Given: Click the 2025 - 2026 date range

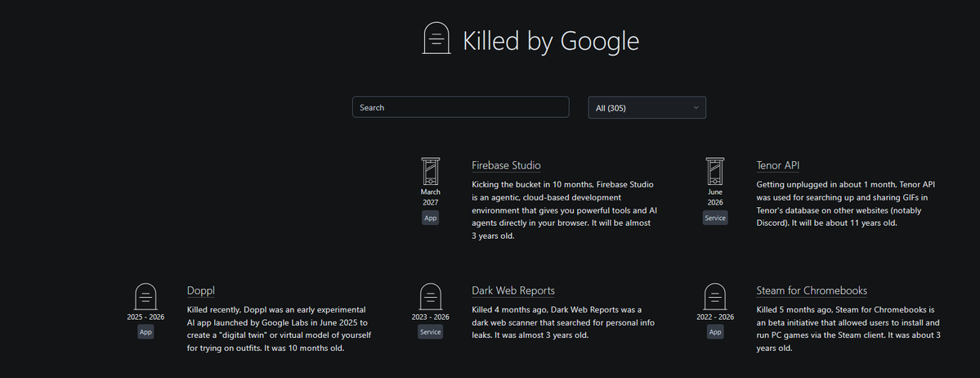Looking at the screenshot, I should (x=145, y=317).
